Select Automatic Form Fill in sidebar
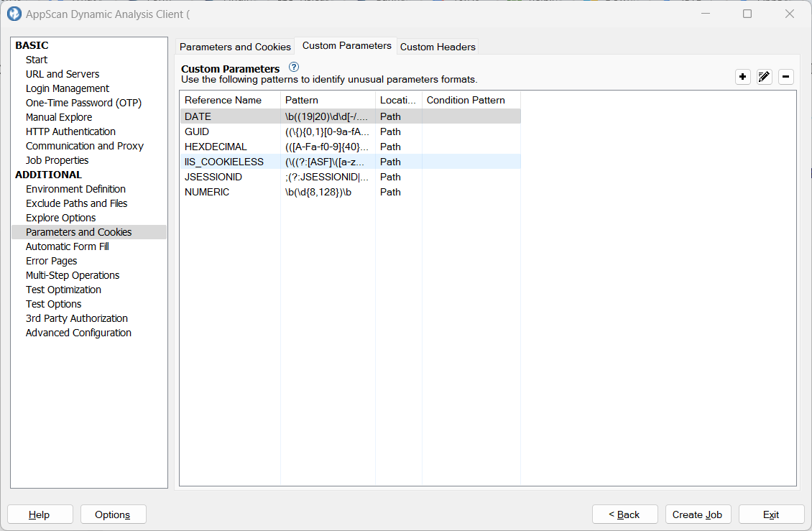This screenshot has width=812, height=531. 67,246
